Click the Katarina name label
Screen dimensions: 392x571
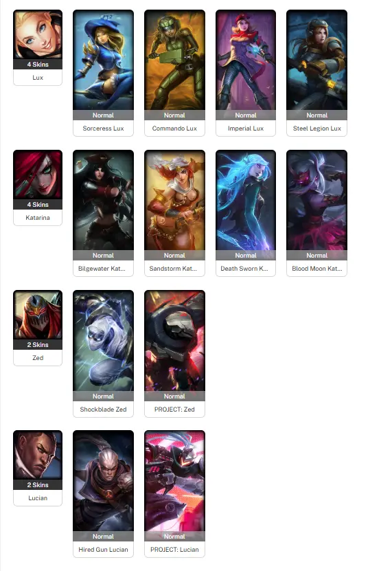tap(38, 218)
